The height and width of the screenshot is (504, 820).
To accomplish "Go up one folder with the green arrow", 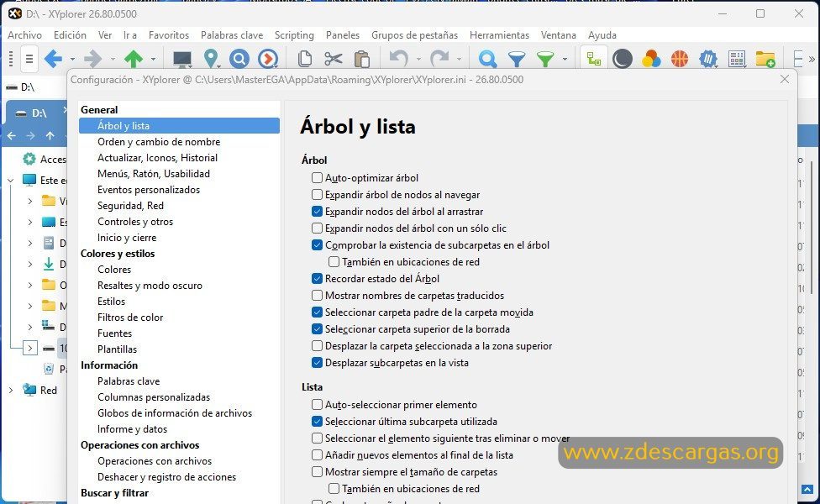I will click(x=134, y=59).
